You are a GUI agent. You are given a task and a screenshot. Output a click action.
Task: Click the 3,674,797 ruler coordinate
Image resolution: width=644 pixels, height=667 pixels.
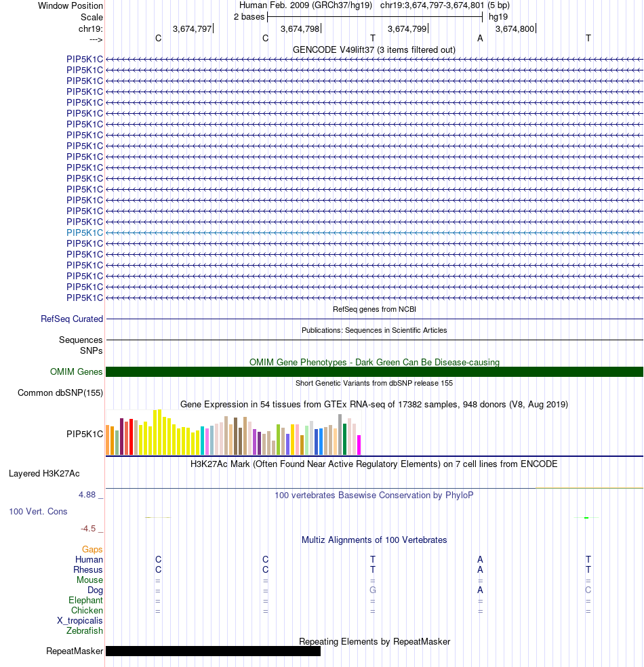(x=193, y=28)
